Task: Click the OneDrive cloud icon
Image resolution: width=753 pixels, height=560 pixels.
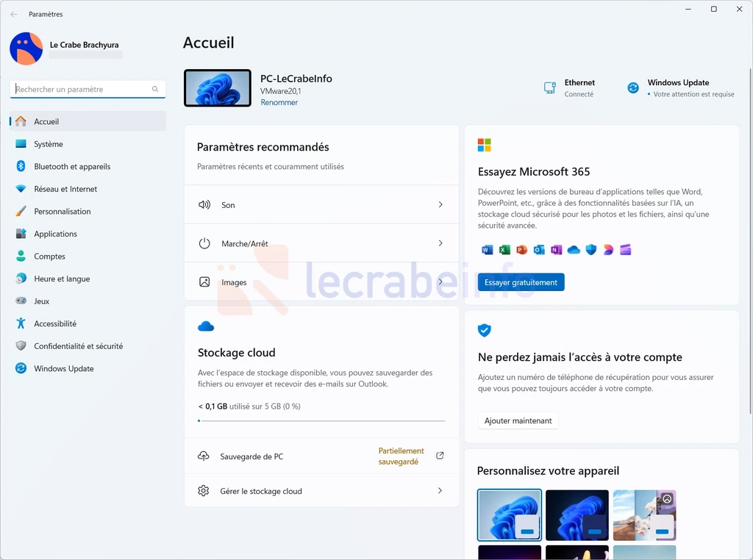Action: tap(573, 250)
